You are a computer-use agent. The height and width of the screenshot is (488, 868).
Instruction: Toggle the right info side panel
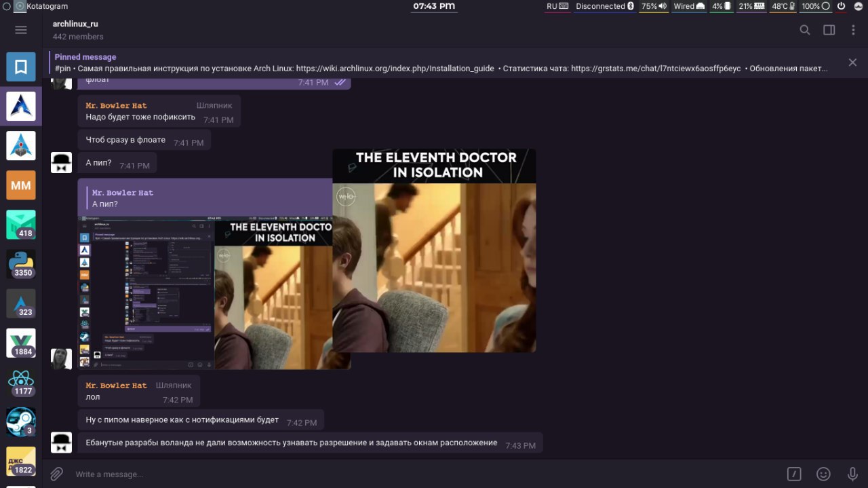(x=829, y=30)
